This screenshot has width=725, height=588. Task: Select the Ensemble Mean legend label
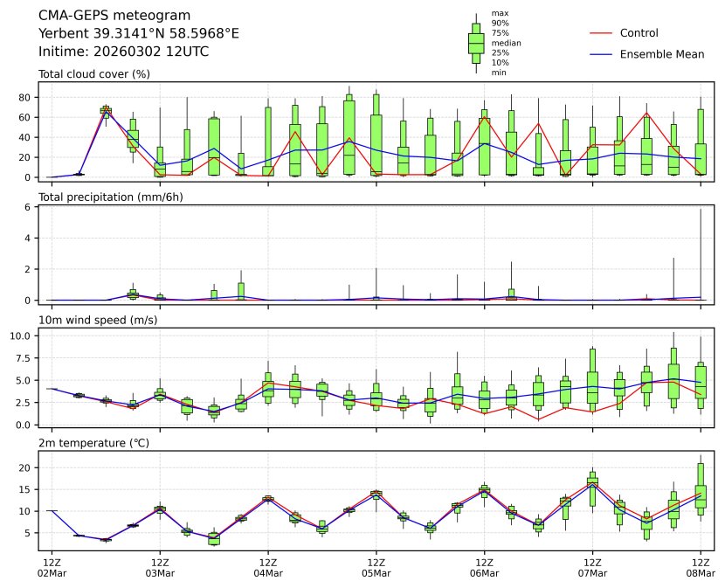pyautogui.click(x=661, y=54)
